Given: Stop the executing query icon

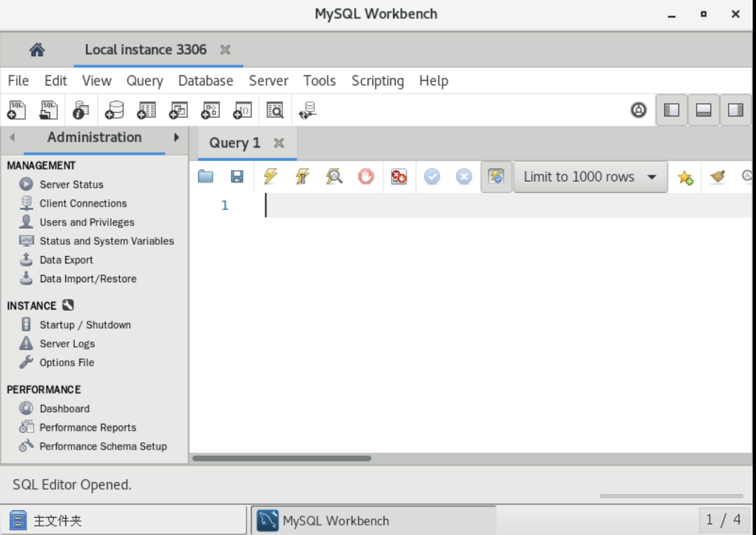Looking at the screenshot, I should tap(366, 176).
